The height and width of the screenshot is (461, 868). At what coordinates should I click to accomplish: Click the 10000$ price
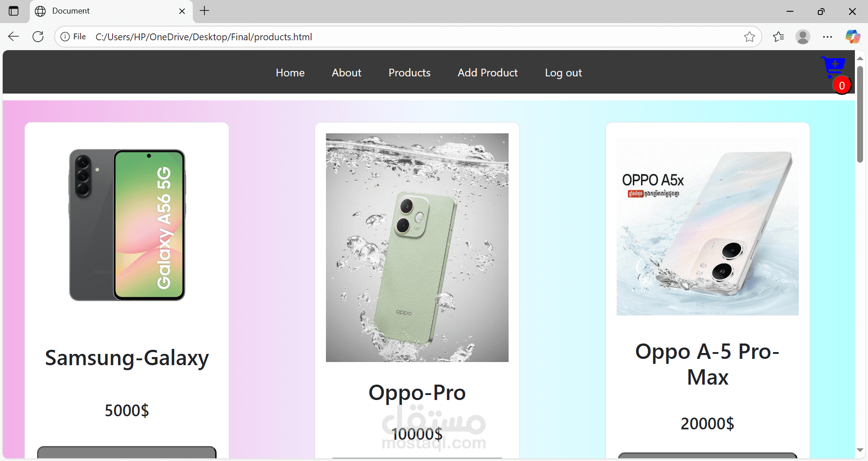(417, 434)
